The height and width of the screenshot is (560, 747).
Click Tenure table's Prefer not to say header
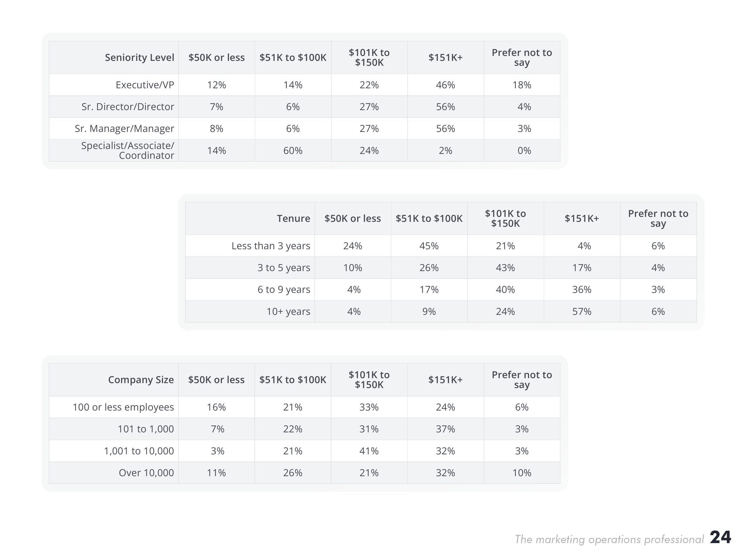(658, 219)
